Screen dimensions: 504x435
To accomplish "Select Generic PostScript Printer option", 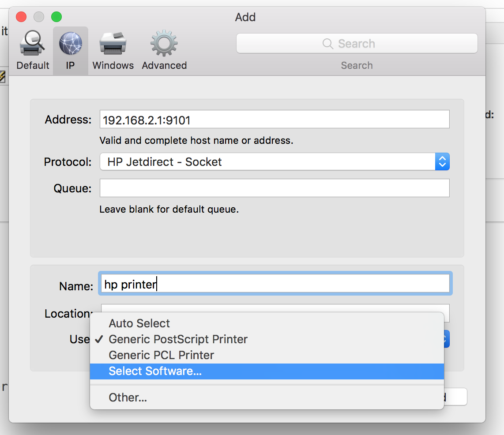I will [178, 339].
